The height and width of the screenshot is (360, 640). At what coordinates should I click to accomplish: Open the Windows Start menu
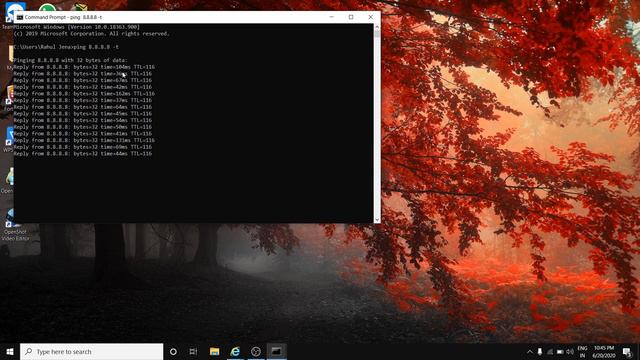[10, 351]
